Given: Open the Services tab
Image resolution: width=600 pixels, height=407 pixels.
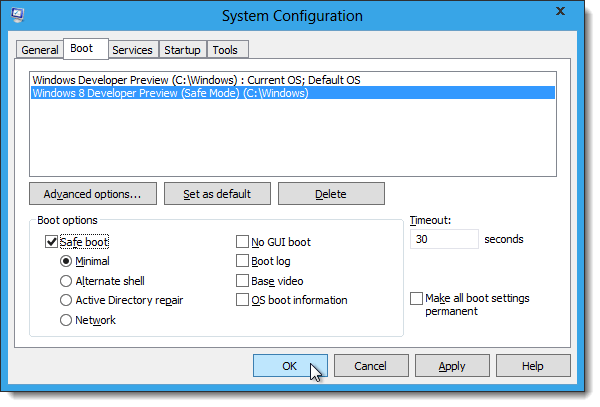Looking at the screenshot, I should click(132, 50).
